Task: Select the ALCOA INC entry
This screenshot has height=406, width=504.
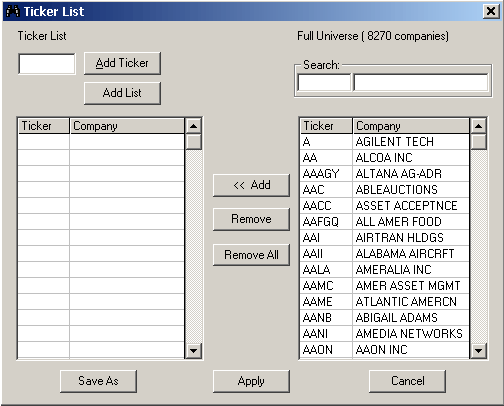Action: [385, 158]
